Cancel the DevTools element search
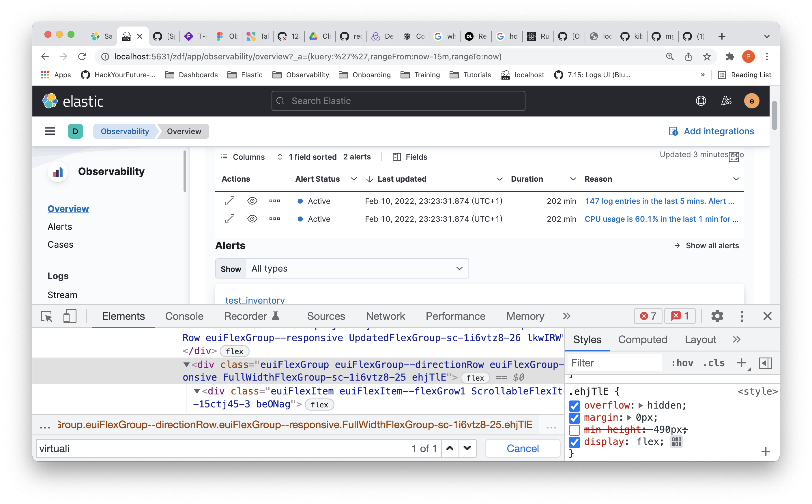812x504 pixels. point(522,449)
